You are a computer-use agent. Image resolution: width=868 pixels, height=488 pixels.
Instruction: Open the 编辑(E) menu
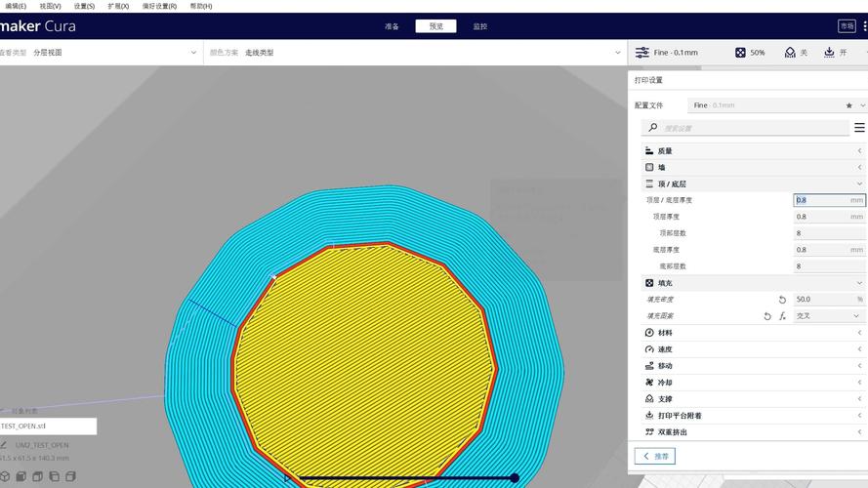click(16, 6)
